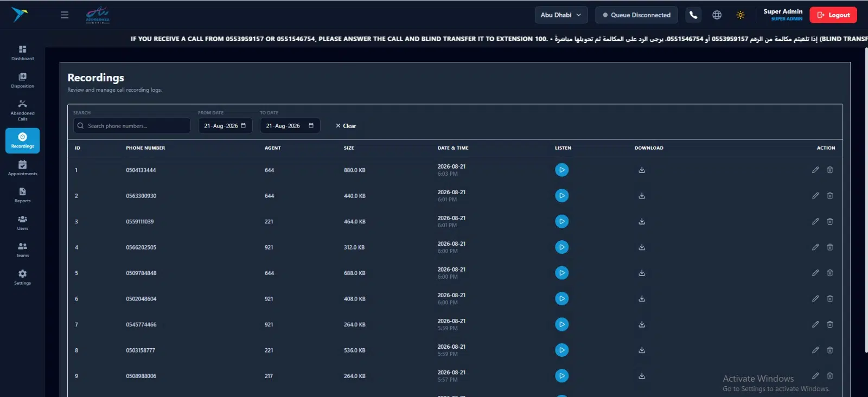Edit recording row 0563300930
868x397 pixels.
coord(815,195)
